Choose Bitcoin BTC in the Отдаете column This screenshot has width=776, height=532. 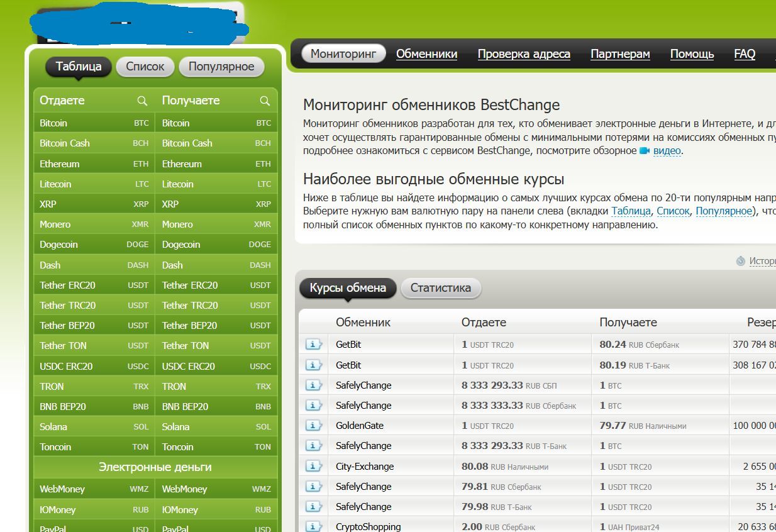pyautogui.click(x=94, y=123)
